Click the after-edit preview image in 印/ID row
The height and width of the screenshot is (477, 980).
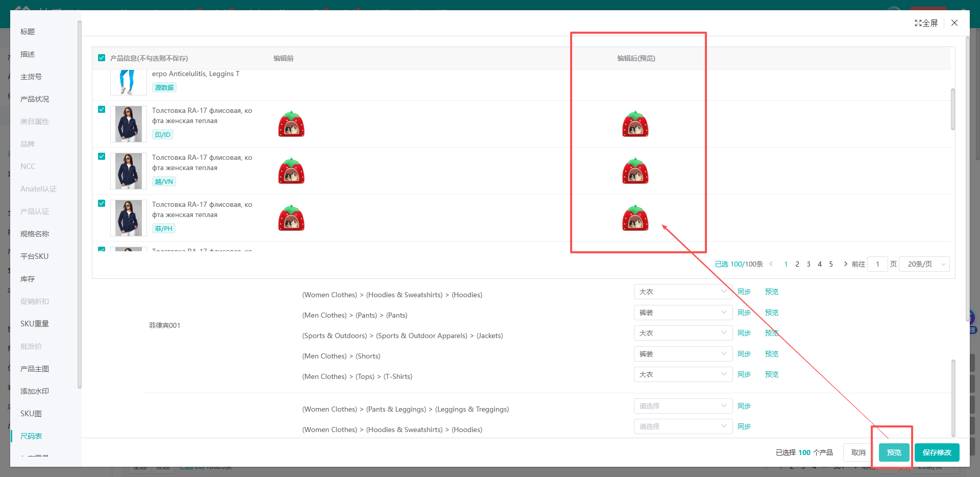pyautogui.click(x=635, y=124)
